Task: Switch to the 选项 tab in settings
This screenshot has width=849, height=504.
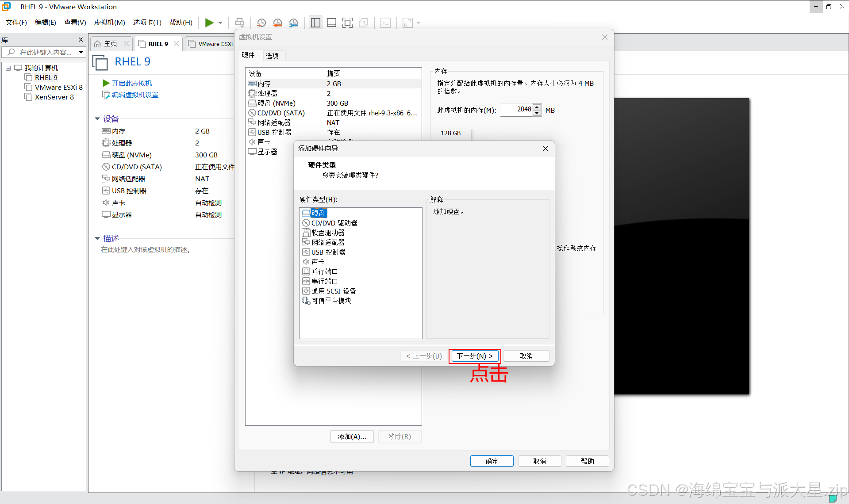Action: [x=272, y=55]
